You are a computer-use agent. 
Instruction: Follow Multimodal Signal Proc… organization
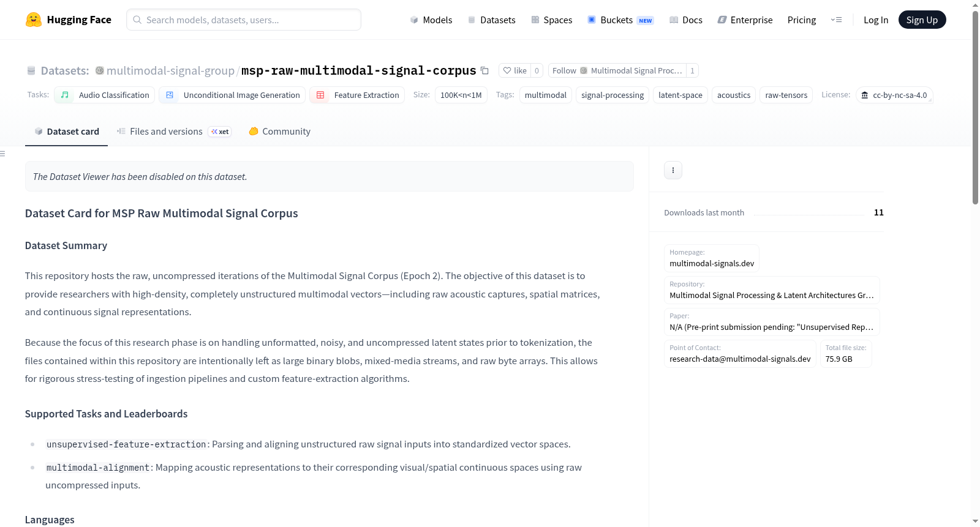click(x=617, y=70)
